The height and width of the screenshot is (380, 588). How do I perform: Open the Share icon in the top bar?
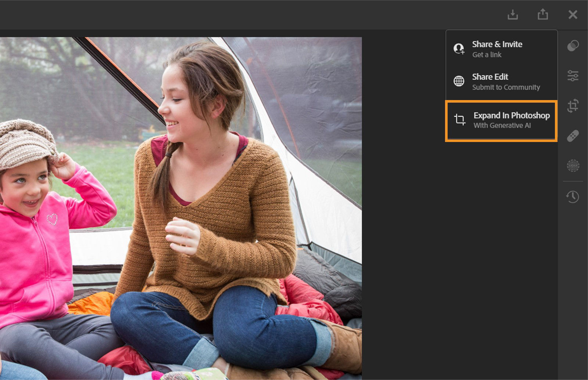(x=543, y=14)
